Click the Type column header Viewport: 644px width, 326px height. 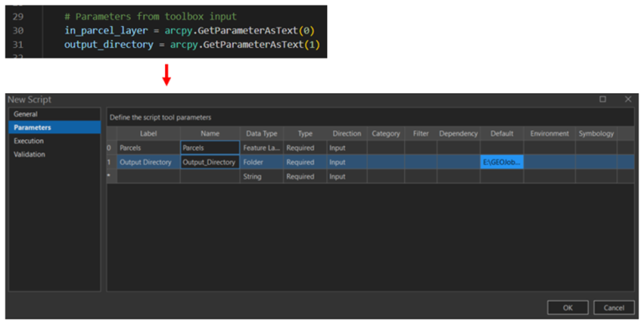tap(305, 133)
